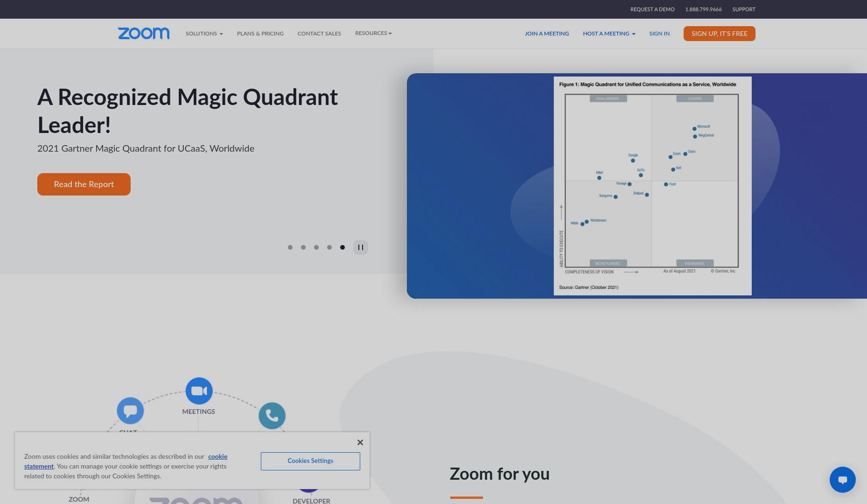The height and width of the screenshot is (504, 867).
Task: Click the 1.888.799.9666 phone number
Action: pyautogui.click(x=703, y=9)
